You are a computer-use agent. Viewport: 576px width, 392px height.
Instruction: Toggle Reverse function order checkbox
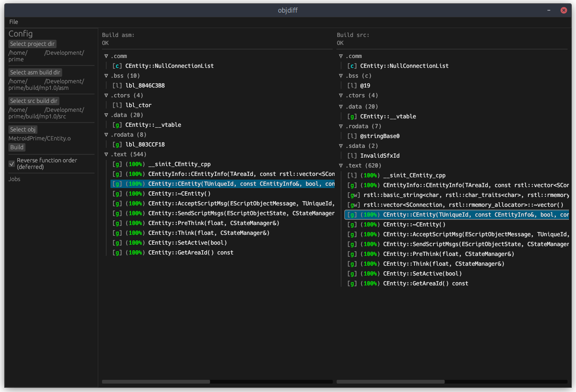click(x=12, y=164)
